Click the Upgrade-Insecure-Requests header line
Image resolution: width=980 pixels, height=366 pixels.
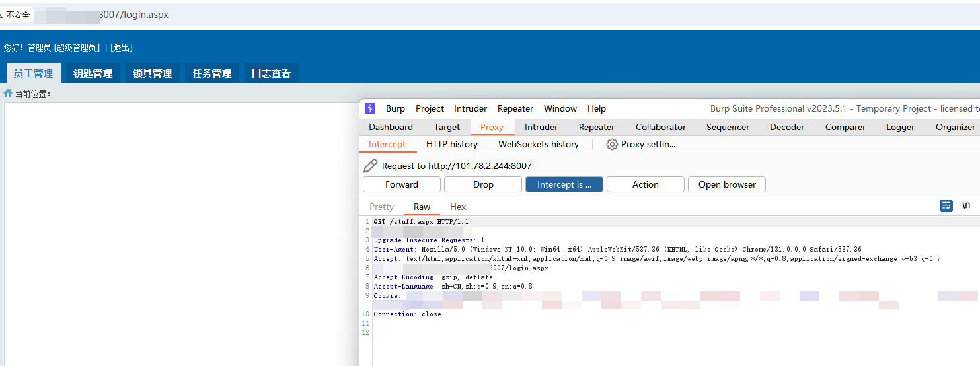(429, 240)
